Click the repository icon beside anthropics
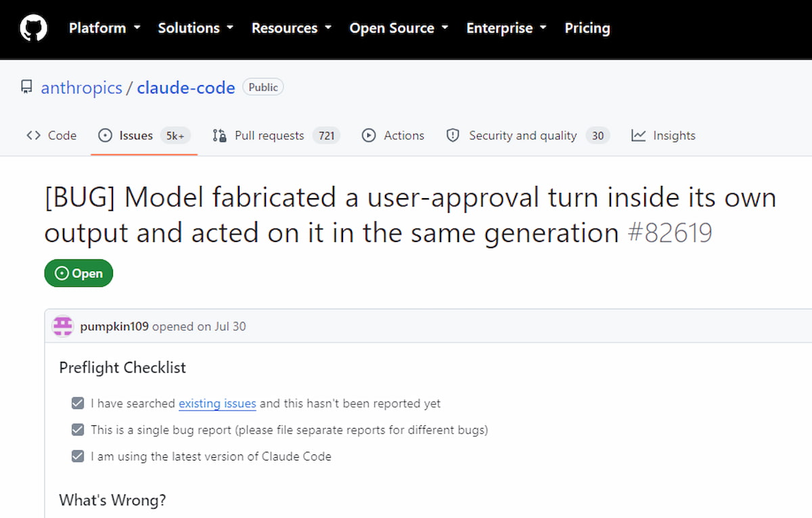 point(26,87)
